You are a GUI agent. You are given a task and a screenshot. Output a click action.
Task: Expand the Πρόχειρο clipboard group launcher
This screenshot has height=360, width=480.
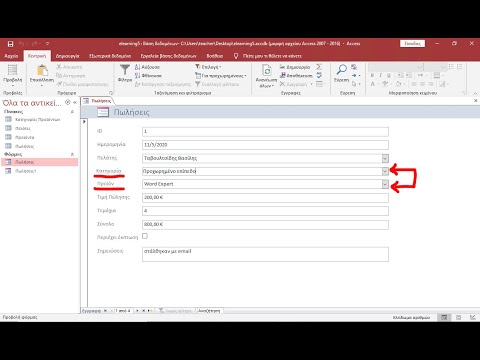(111, 93)
